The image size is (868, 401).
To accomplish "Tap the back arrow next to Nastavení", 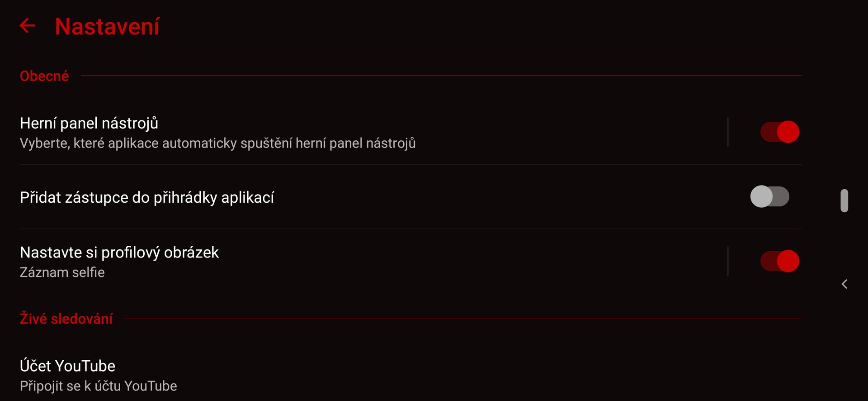I will (x=28, y=26).
